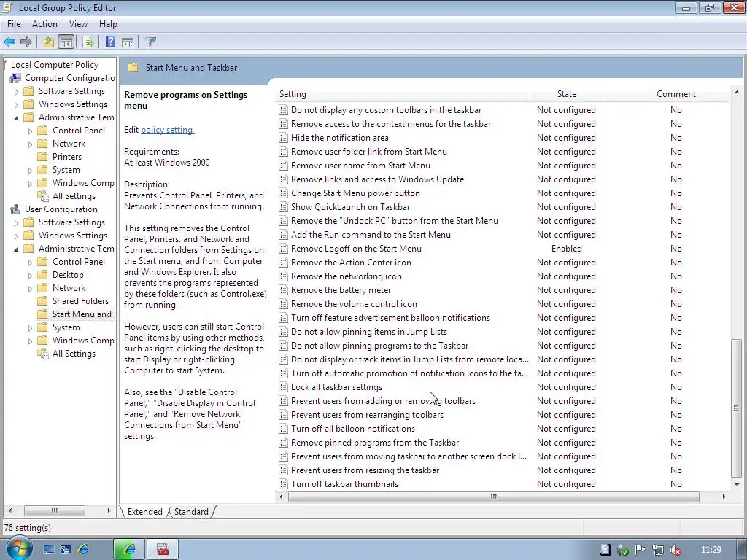
Task: Click the settings list scroll-up arrow
Action: [x=737, y=92]
